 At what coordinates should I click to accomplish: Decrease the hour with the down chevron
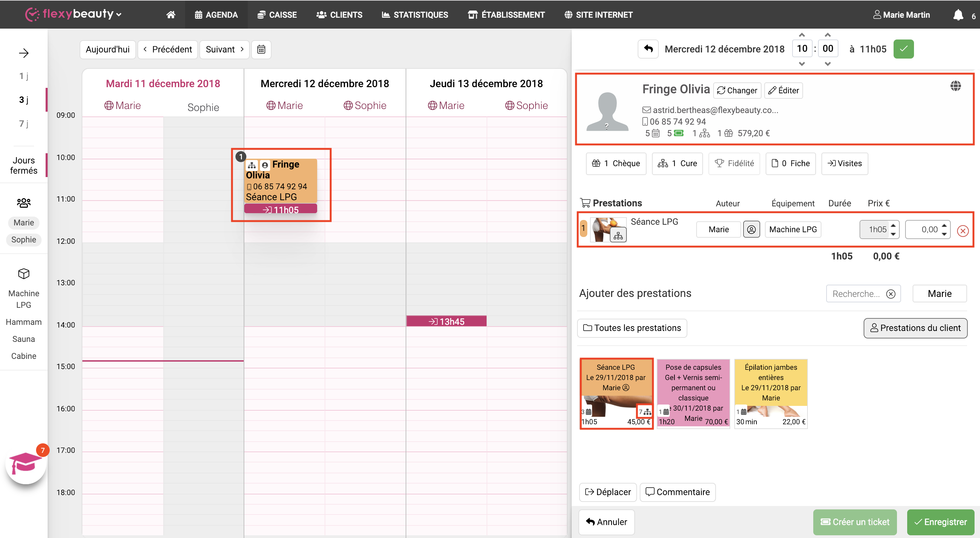pos(802,64)
